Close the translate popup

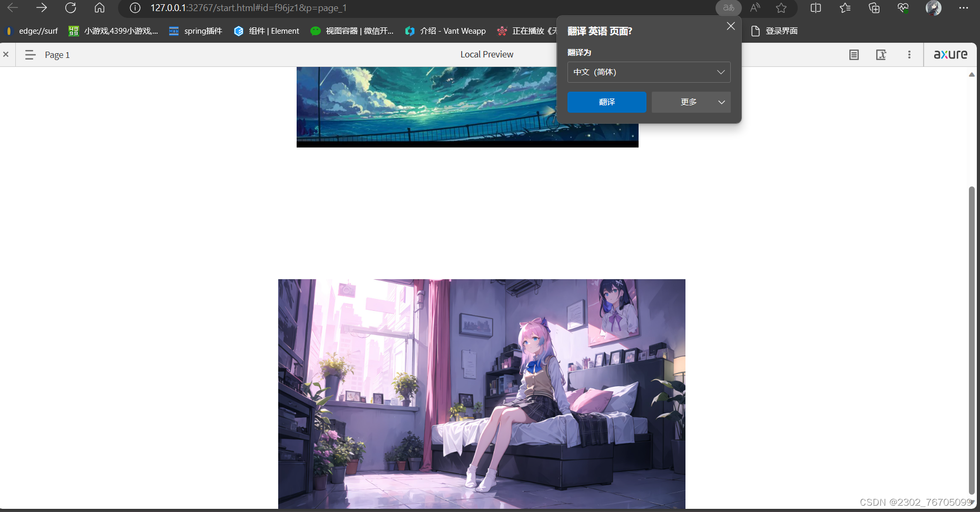[731, 26]
